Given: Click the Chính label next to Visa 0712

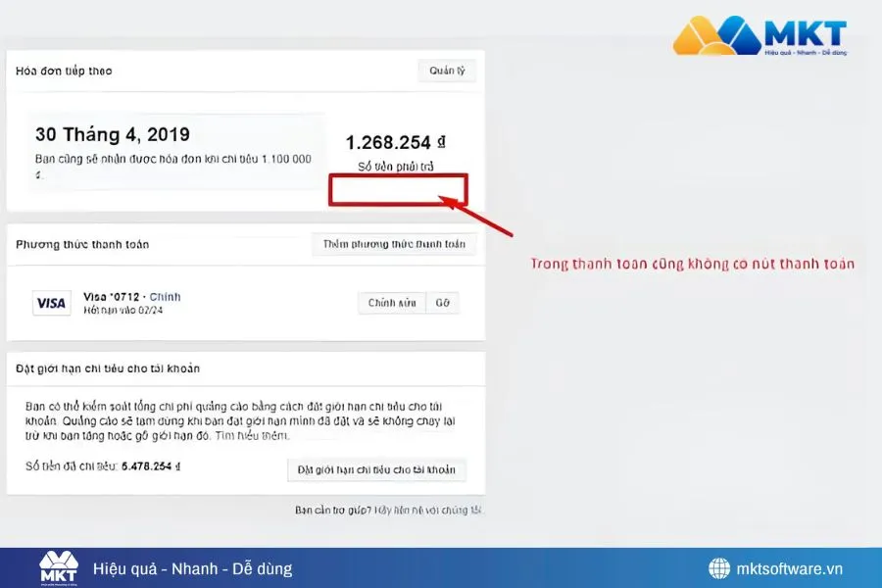Looking at the screenshot, I should point(164,297).
